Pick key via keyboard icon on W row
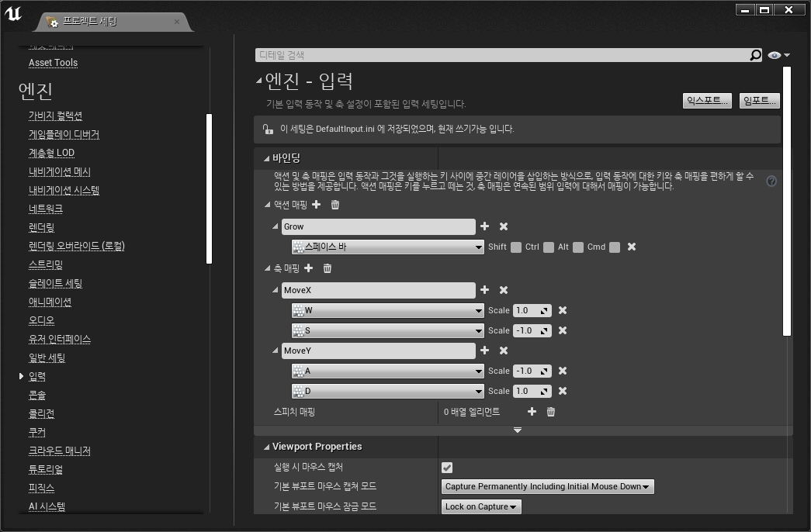The height and width of the screenshot is (532, 811). point(299,311)
